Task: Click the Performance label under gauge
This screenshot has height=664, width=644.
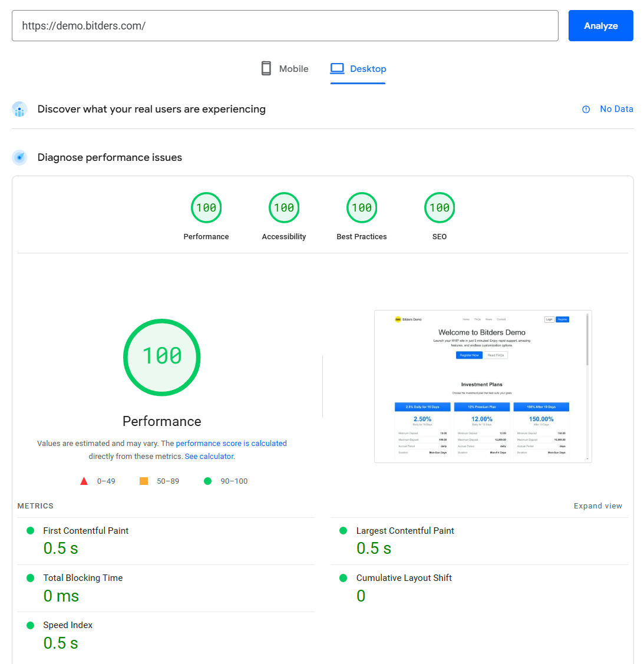Action: click(206, 237)
